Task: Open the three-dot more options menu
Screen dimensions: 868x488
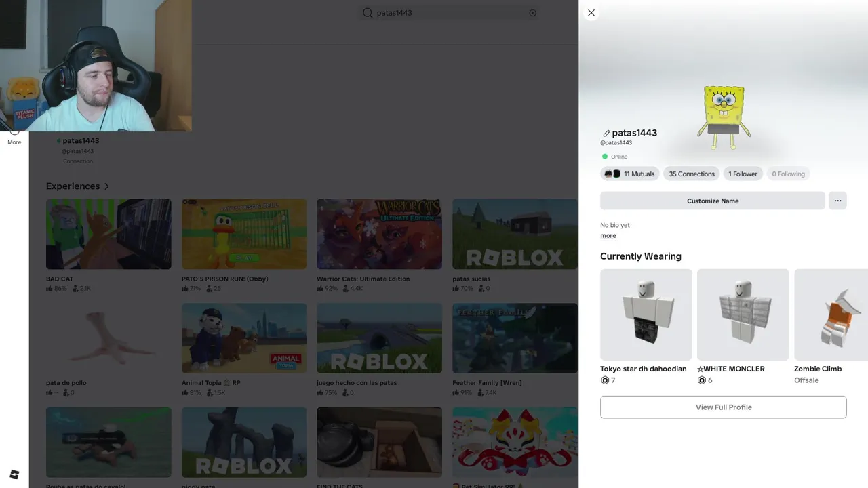Action: pos(837,201)
